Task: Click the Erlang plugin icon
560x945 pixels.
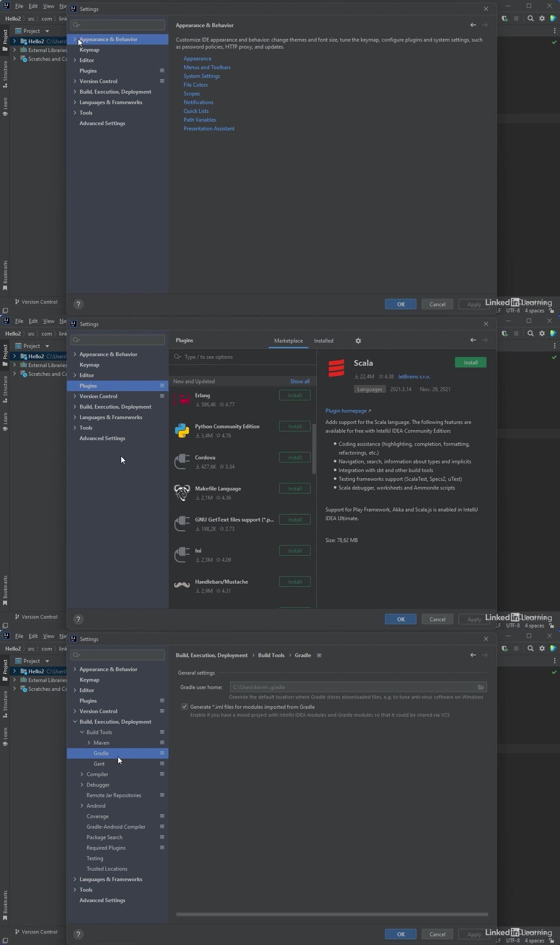Action: point(182,400)
